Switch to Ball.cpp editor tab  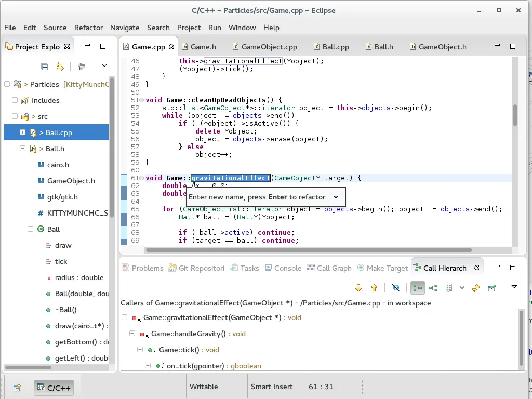(x=331, y=47)
